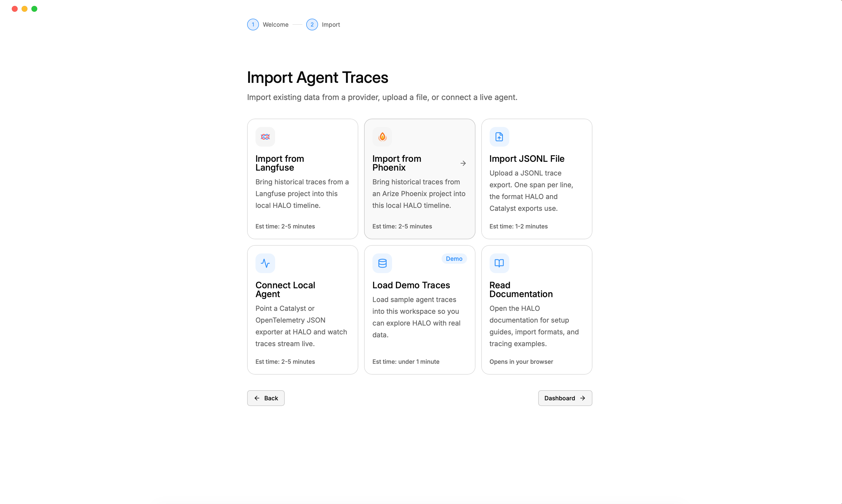
Task: Click 'Open the HALO documentation' description
Action: click(534, 326)
